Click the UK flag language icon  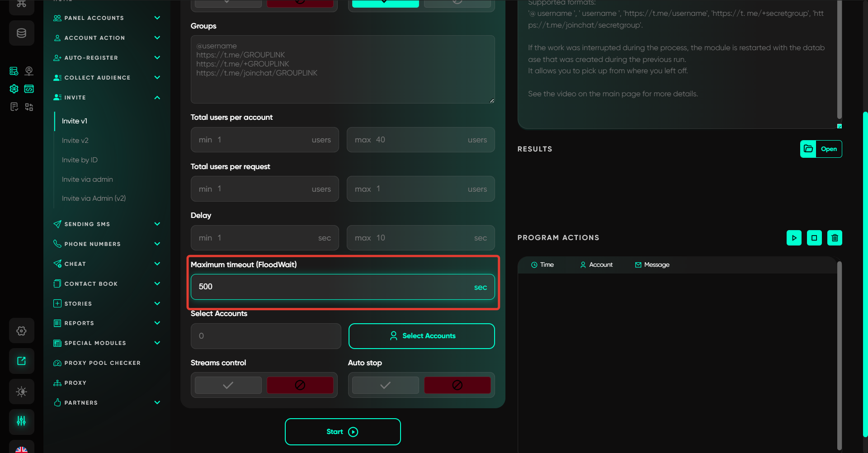(21, 448)
